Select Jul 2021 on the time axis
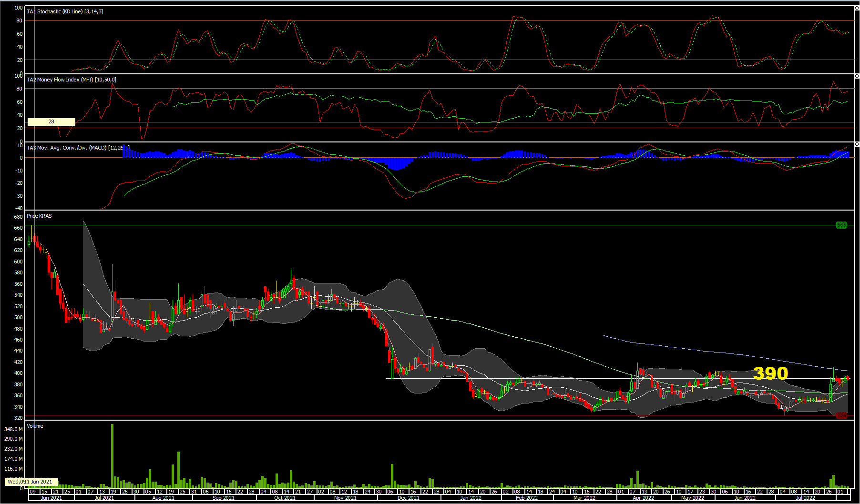Screen dimensions: 860x504 tap(104, 498)
